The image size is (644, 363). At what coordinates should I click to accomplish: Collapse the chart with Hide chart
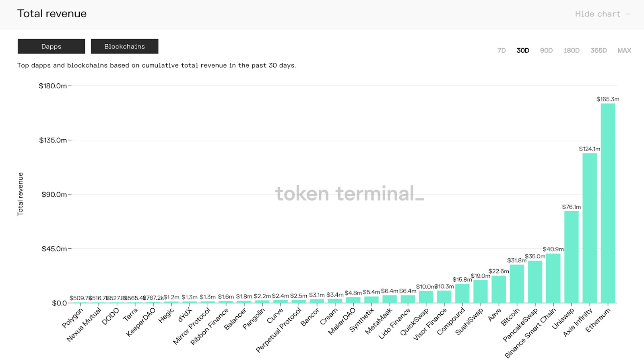597,14
